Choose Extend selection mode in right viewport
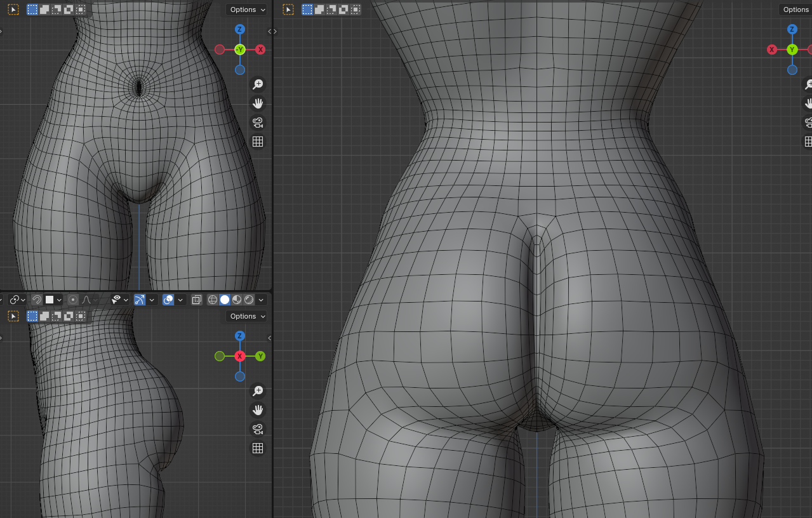812x518 pixels. (x=319, y=10)
